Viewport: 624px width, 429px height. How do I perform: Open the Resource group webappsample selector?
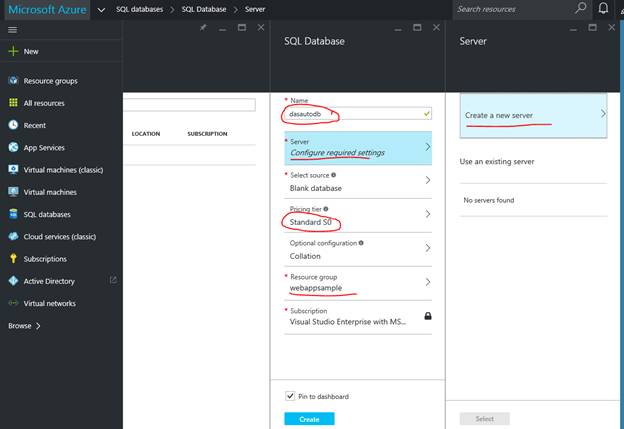point(358,283)
